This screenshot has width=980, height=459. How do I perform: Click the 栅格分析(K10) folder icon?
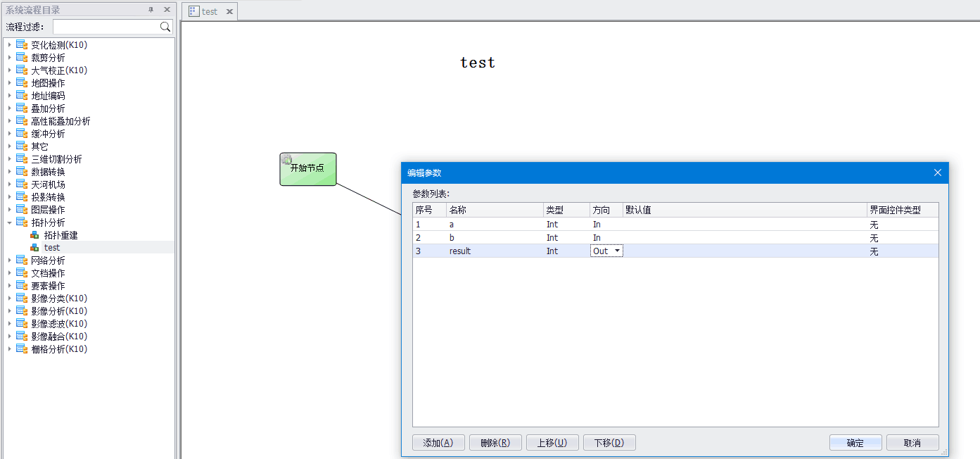(22, 349)
